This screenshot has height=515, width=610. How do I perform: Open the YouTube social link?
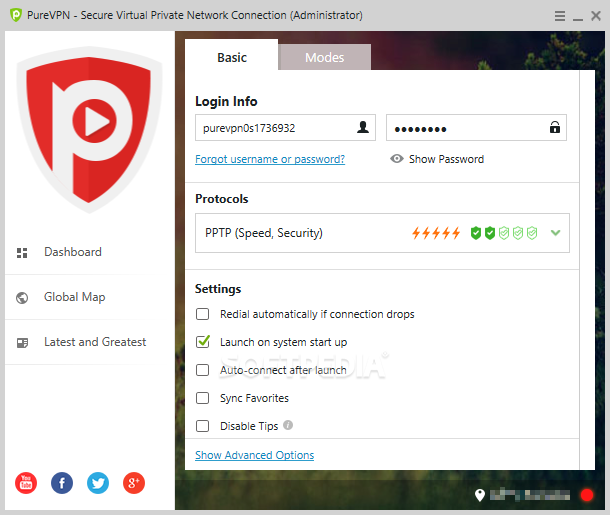(x=26, y=483)
